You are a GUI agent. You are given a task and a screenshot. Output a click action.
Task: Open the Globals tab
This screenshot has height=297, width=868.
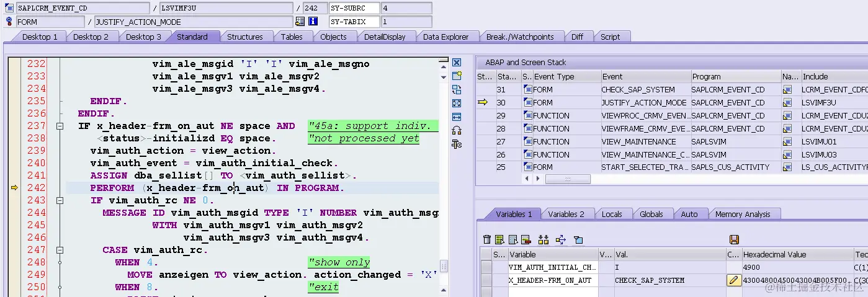click(651, 214)
